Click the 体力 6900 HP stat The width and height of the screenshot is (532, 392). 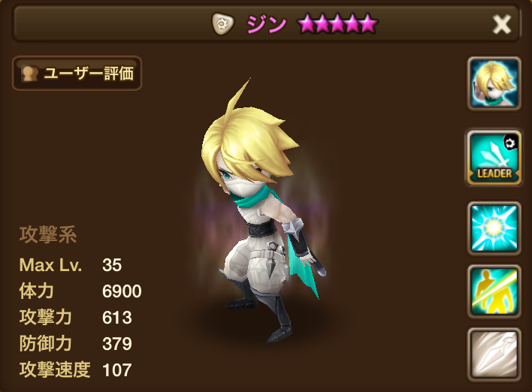pyautogui.click(x=80, y=291)
